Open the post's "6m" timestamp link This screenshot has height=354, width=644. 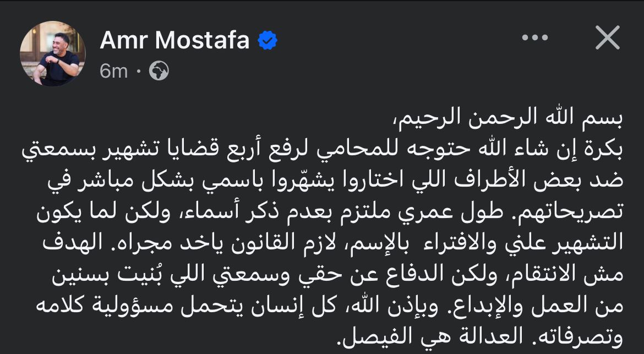[x=114, y=71]
